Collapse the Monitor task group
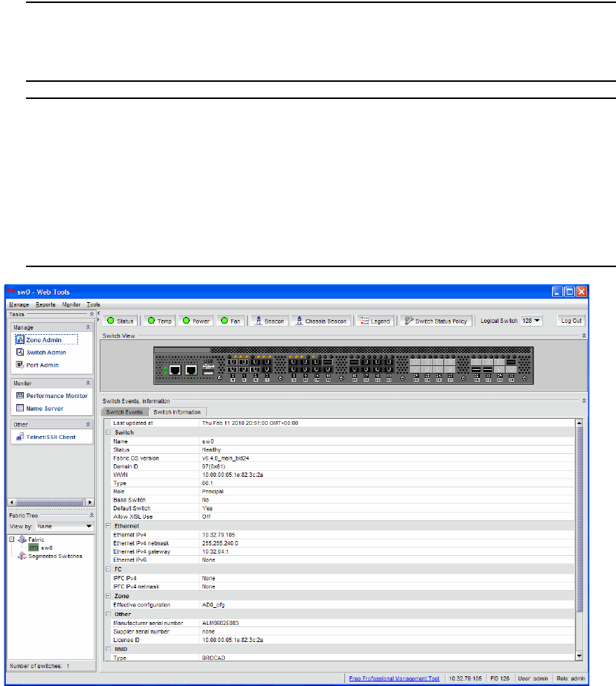Image resolution: width=616 pixels, height=686 pixels. [88, 383]
